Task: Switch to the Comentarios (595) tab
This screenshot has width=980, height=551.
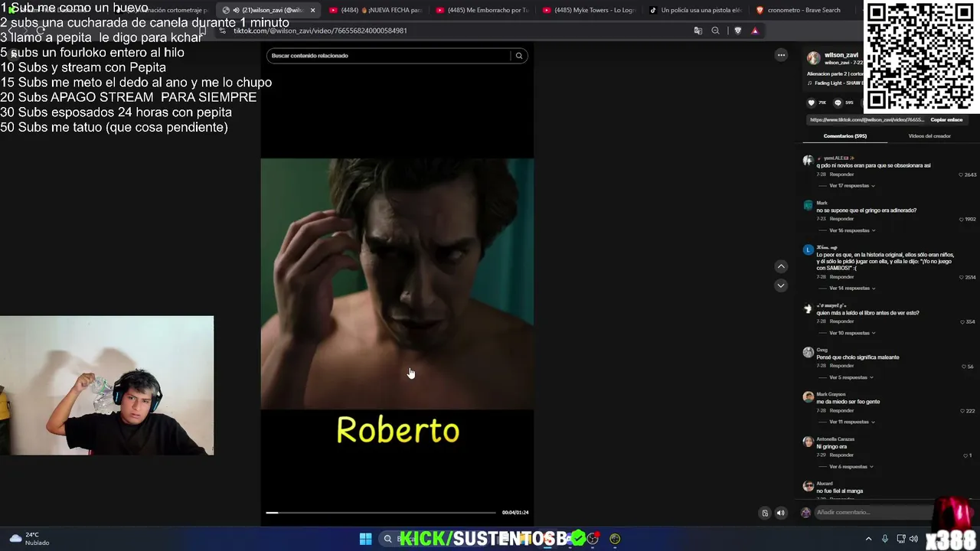Action: pos(845,136)
